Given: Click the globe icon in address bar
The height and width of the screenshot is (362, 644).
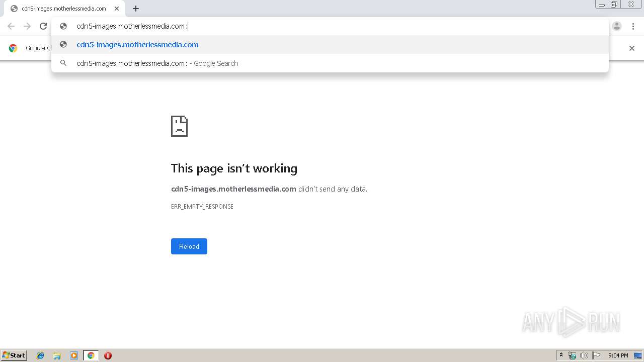Looking at the screenshot, I should [x=63, y=26].
